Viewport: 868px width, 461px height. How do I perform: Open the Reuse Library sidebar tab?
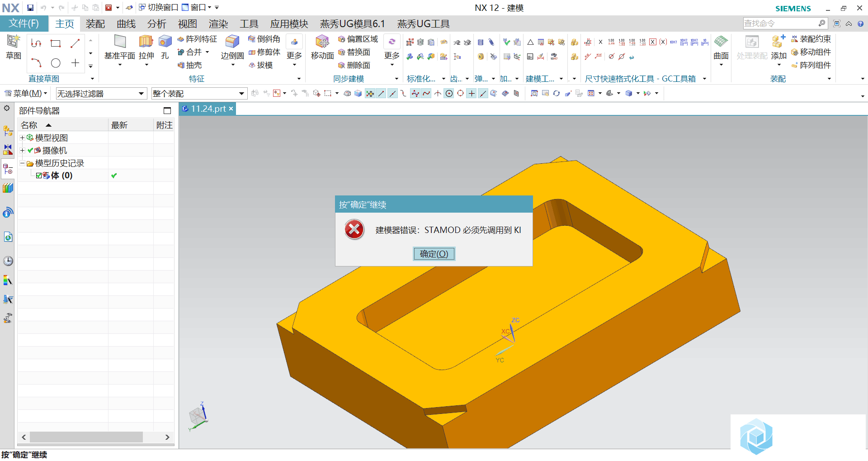pos(8,188)
